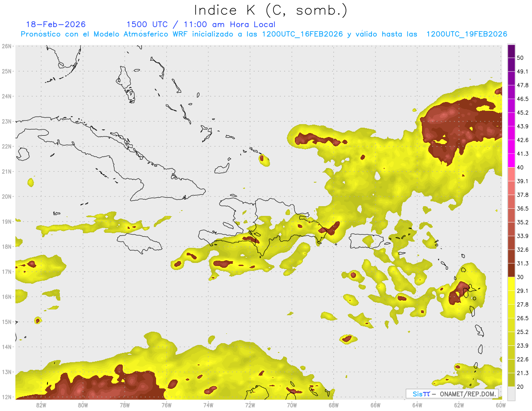The height and width of the screenshot is (411, 532).
Task: Click the '74W' longitude label
Action: coord(208,405)
